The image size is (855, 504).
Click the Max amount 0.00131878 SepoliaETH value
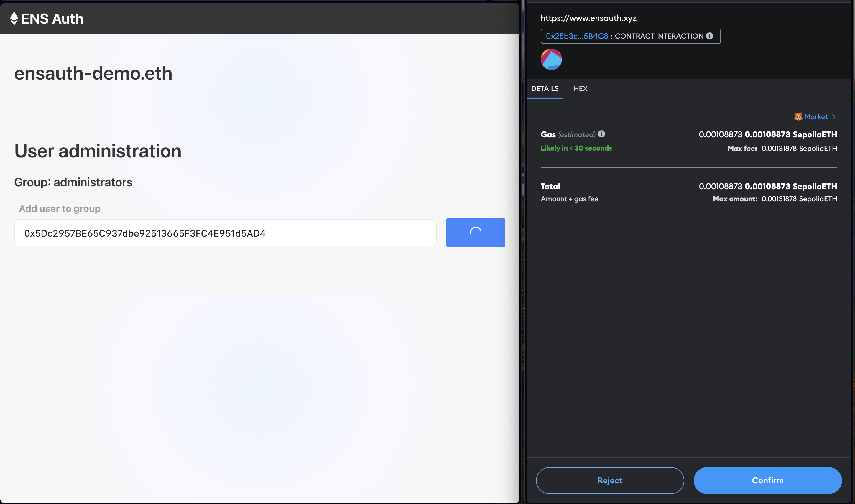(x=799, y=199)
